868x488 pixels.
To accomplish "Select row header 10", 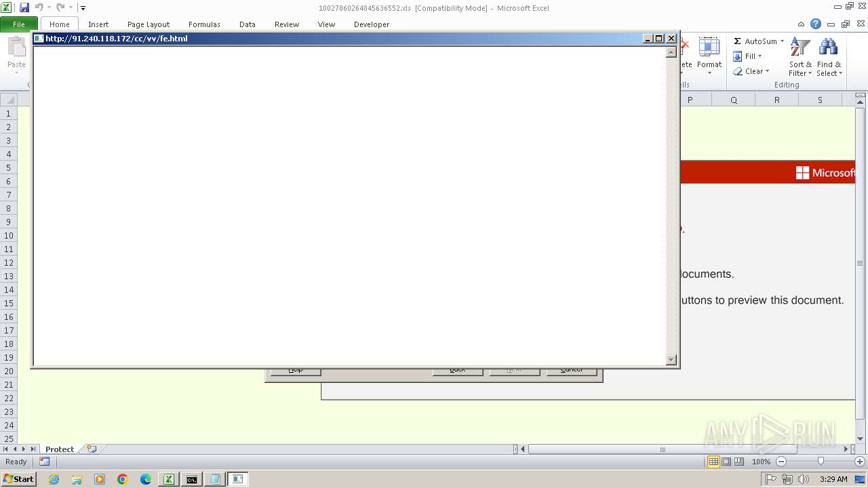I will [x=9, y=235].
